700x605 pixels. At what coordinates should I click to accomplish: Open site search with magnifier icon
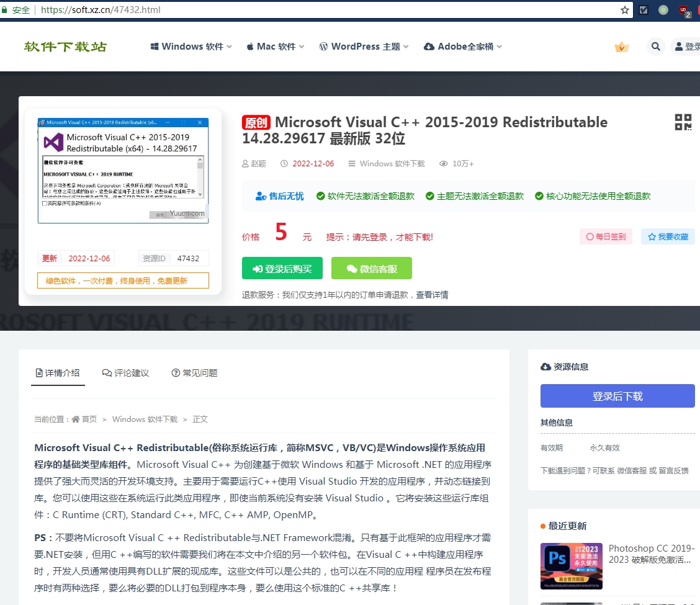(655, 47)
